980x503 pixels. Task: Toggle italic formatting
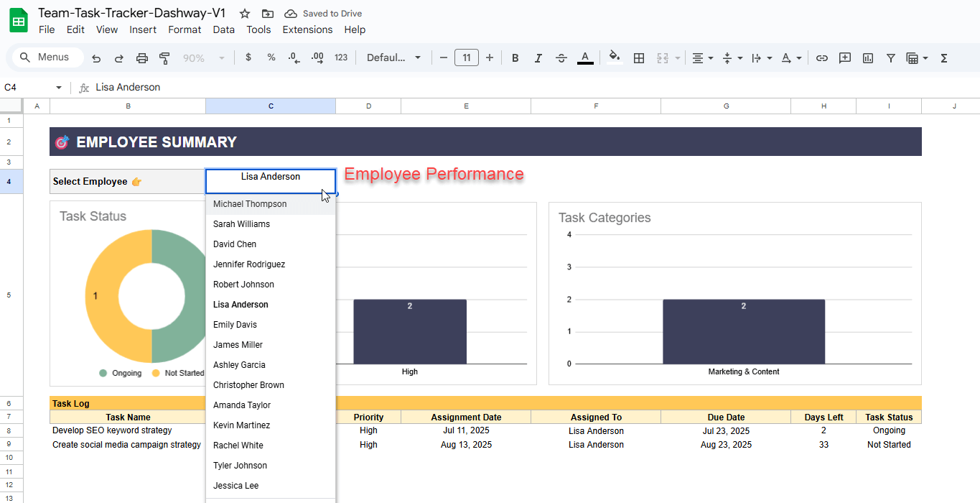pos(538,57)
